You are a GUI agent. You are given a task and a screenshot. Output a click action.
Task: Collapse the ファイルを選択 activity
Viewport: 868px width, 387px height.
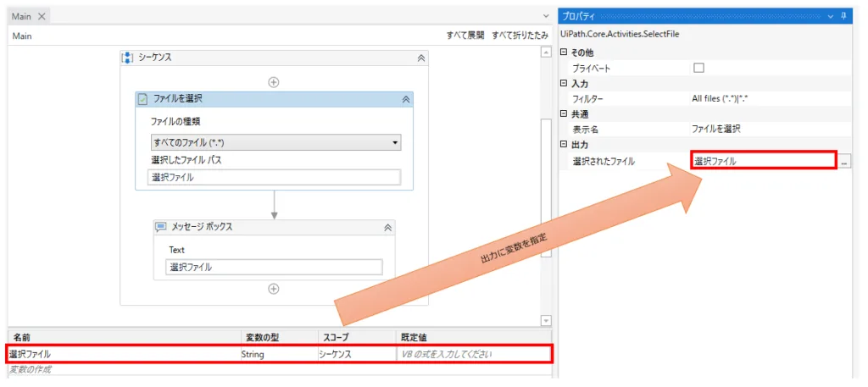click(406, 99)
